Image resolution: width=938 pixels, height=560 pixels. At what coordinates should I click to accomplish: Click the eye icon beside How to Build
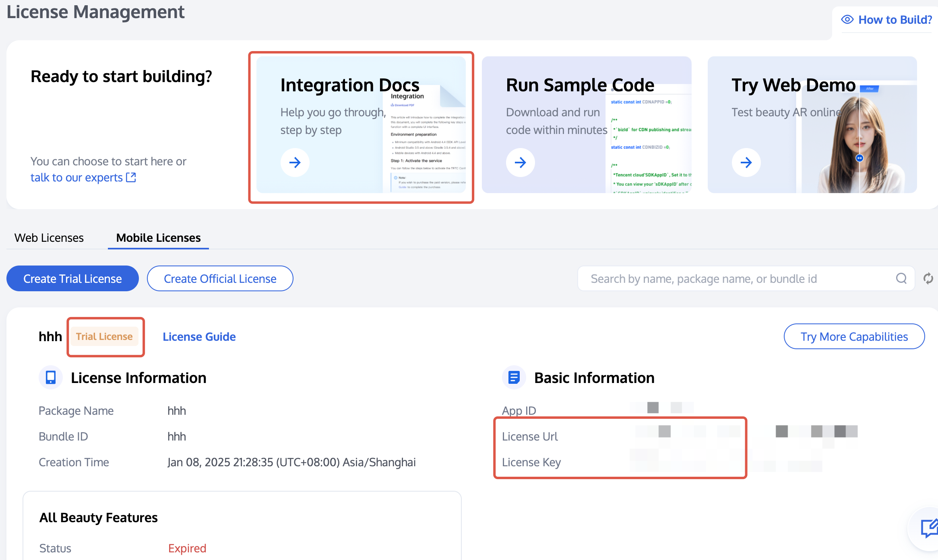847,19
